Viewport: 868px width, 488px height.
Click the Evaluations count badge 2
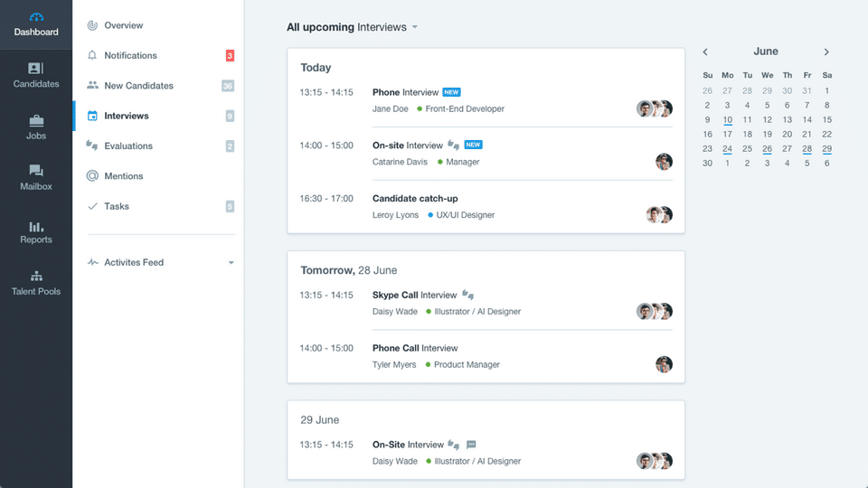230,146
